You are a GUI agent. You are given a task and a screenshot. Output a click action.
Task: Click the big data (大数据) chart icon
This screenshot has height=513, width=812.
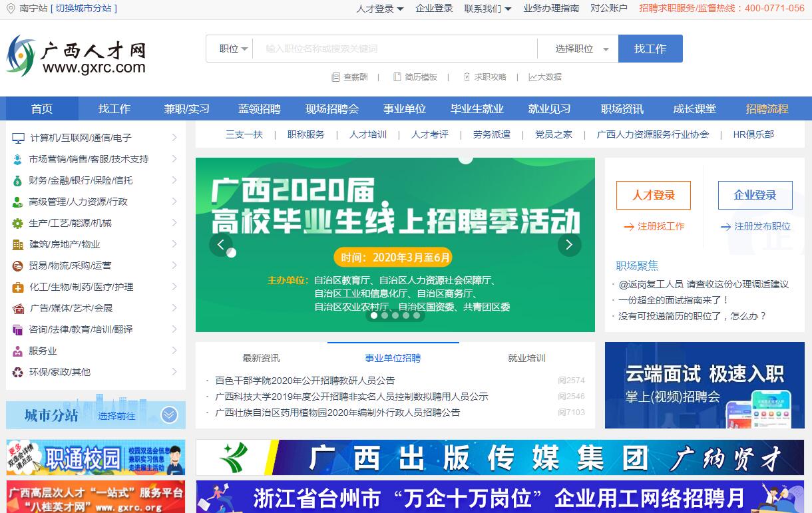click(x=532, y=77)
